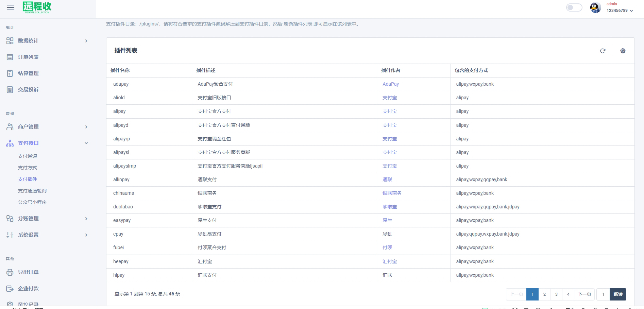Collapse the 支付接口 submenu chevron
This screenshot has width=644, height=309.
click(x=87, y=143)
